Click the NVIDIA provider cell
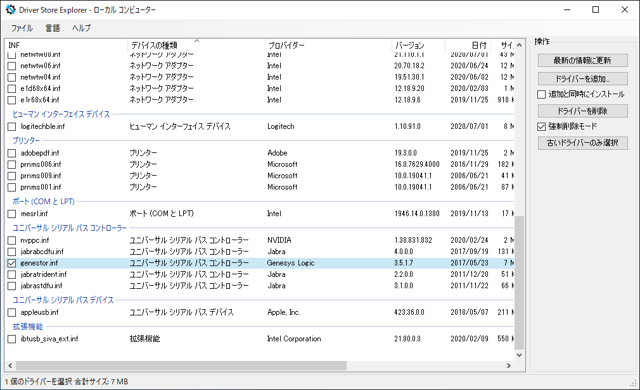 click(x=279, y=240)
